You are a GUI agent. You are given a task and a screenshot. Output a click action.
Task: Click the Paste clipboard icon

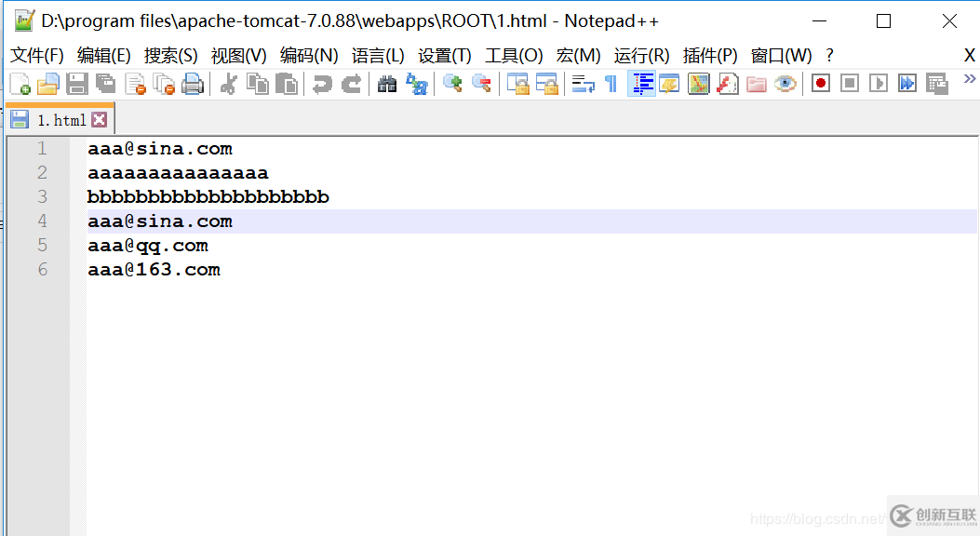pos(287,83)
